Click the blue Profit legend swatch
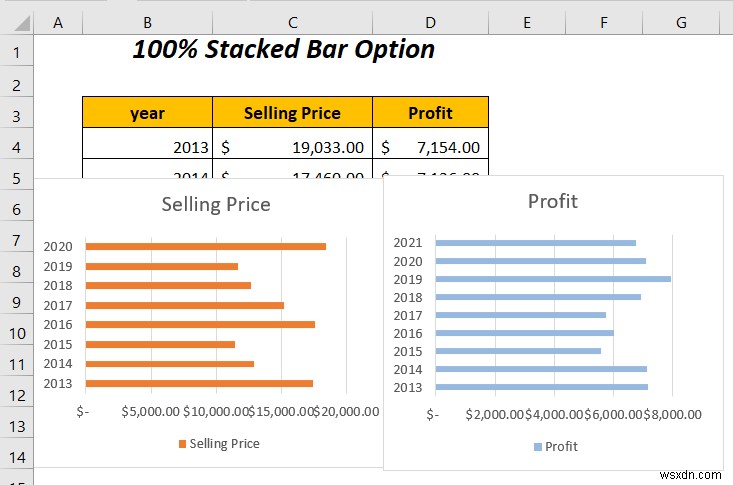Image resolution: width=733 pixels, height=485 pixels. (x=538, y=447)
